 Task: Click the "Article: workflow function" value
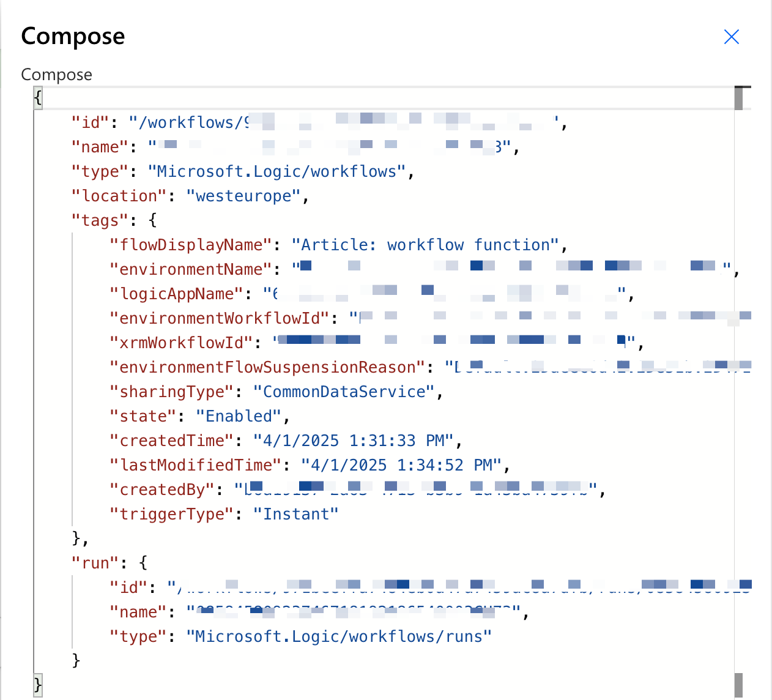point(425,245)
